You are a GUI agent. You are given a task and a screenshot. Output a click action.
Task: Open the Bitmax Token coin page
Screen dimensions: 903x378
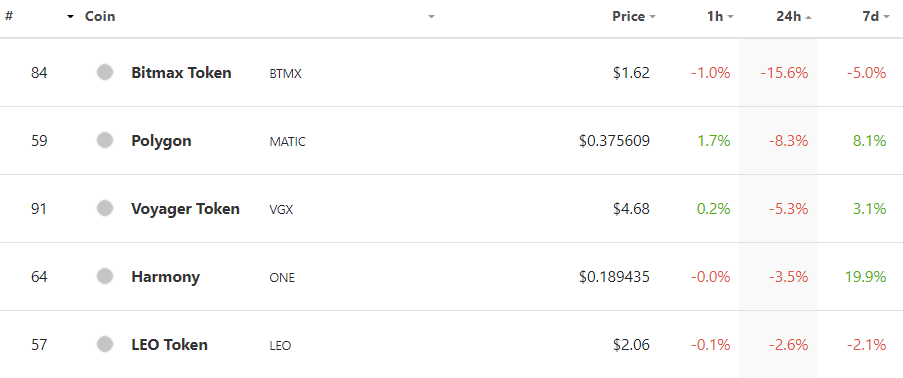point(181,73)
